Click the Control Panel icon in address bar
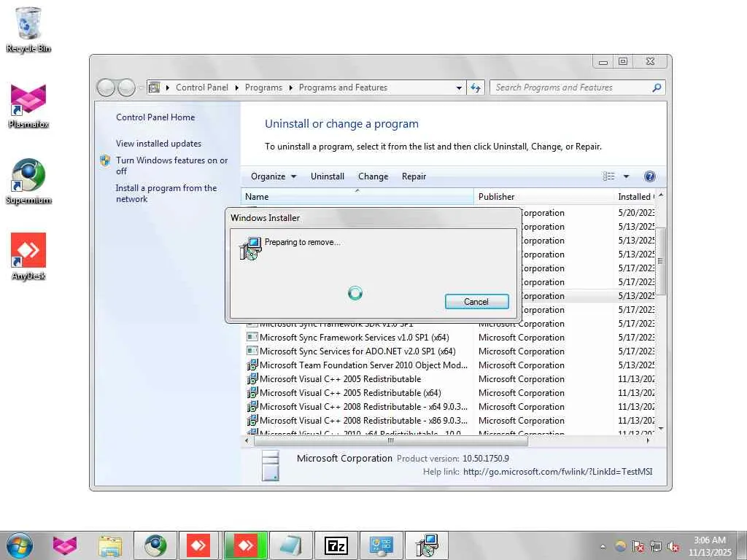Viewport: 747px width, 560px height. pyautogui.click(x=154, y=87)
